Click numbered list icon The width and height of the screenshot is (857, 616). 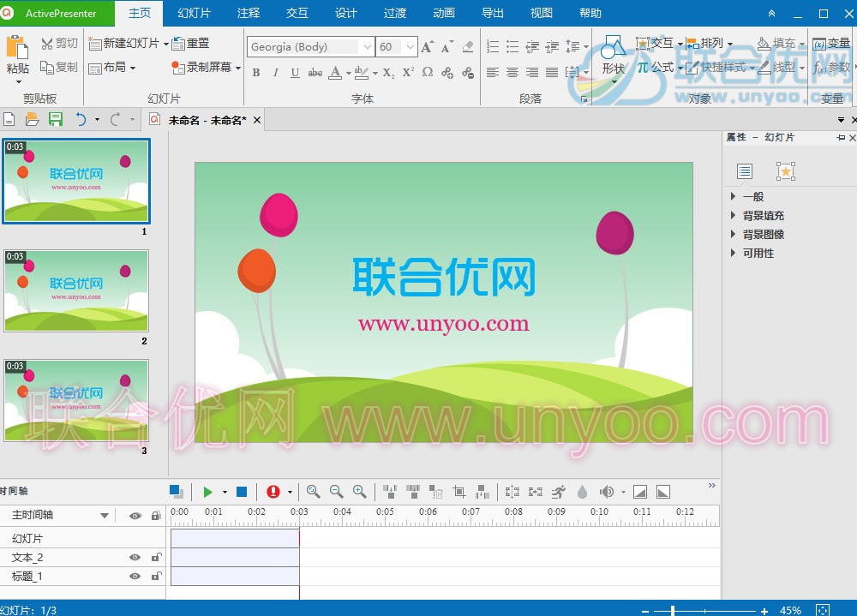[x=493, y=47]
